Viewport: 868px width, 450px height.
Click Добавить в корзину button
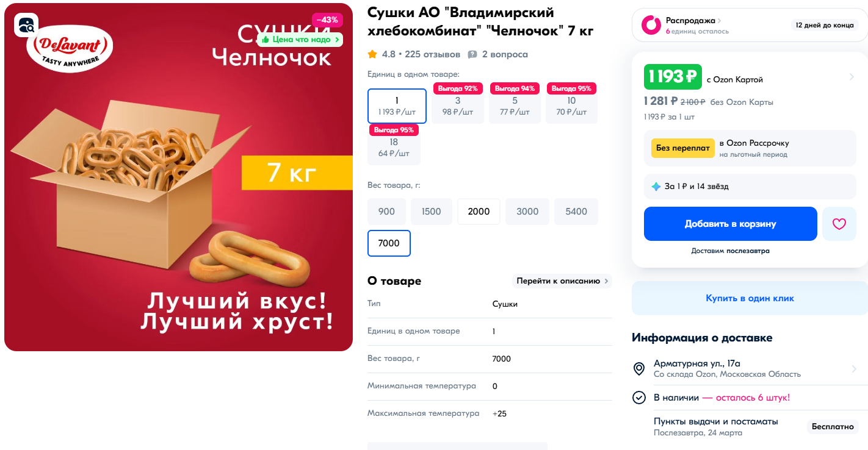[x=730, y=224]
